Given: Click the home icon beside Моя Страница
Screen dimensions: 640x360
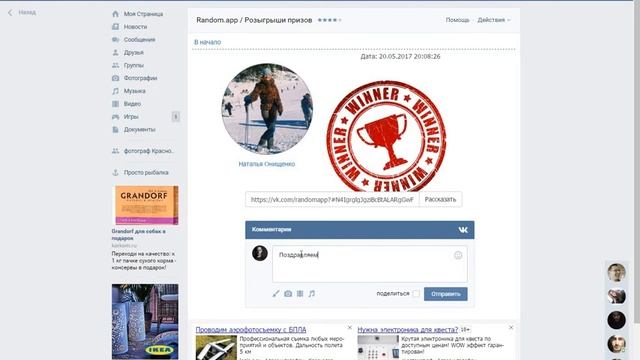Looking at the screenshot, I should (x=116, y=14).
